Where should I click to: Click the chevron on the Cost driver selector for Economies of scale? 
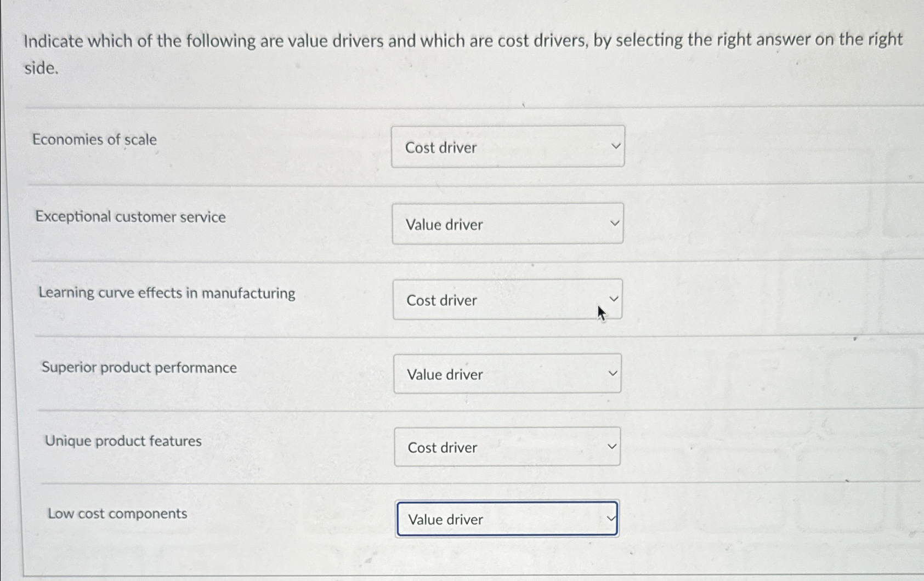616,145
